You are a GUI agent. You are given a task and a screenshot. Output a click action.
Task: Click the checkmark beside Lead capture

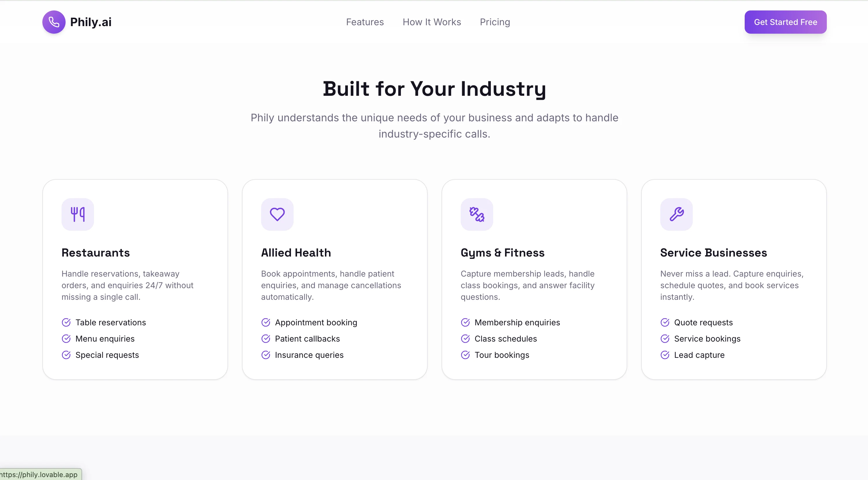(x=664, y=355)
